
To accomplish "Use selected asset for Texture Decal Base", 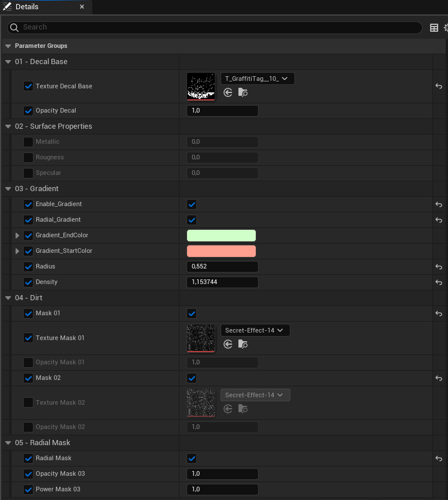I will (227, 92).
